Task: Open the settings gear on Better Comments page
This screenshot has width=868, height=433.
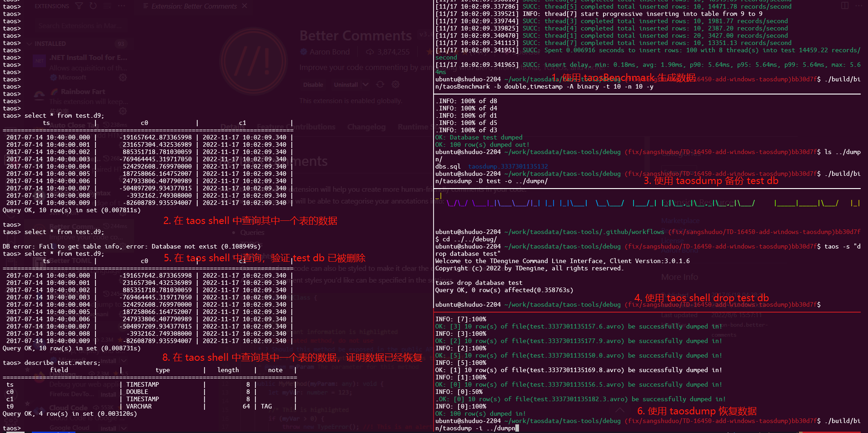Action: (395, 85)
